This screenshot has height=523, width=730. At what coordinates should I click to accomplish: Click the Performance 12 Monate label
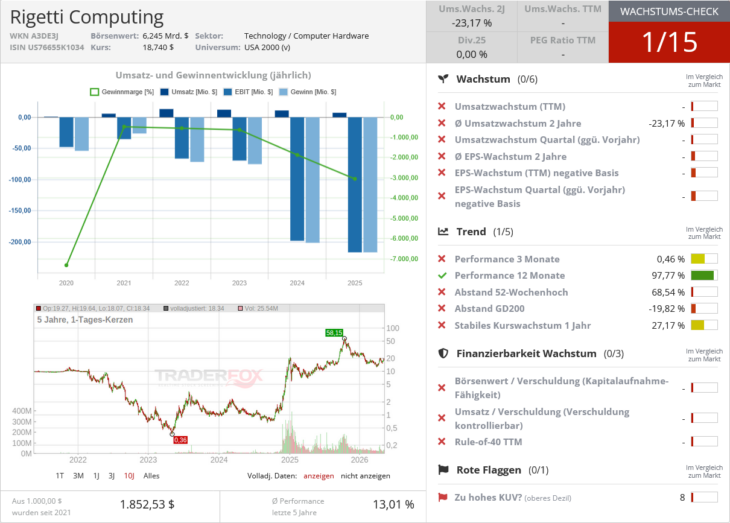pyautogui.click(x=510, y=276)
